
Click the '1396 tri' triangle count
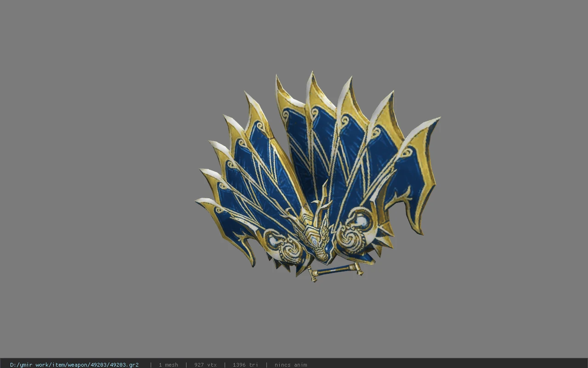tap(245, 365)
